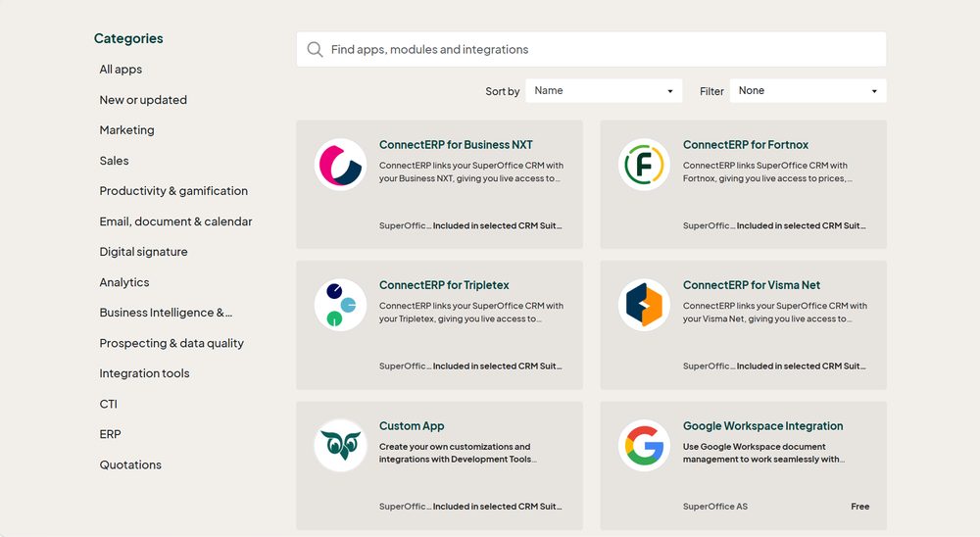The width and height of the screenshot is (980, 537).
Task: Click the Find apps search field
Action: tap(591, 49)
